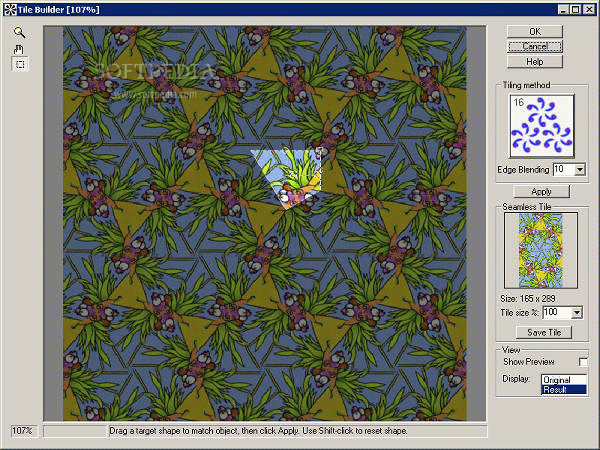
Task: Select the Zoom magnifier tool
Action: pos(20,33)
